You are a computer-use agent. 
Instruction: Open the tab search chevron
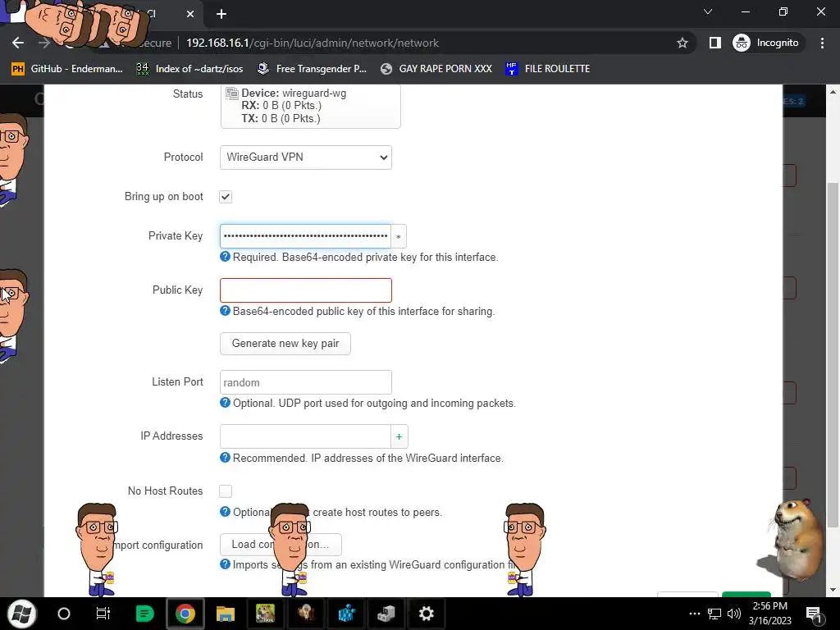click(708, 11)
